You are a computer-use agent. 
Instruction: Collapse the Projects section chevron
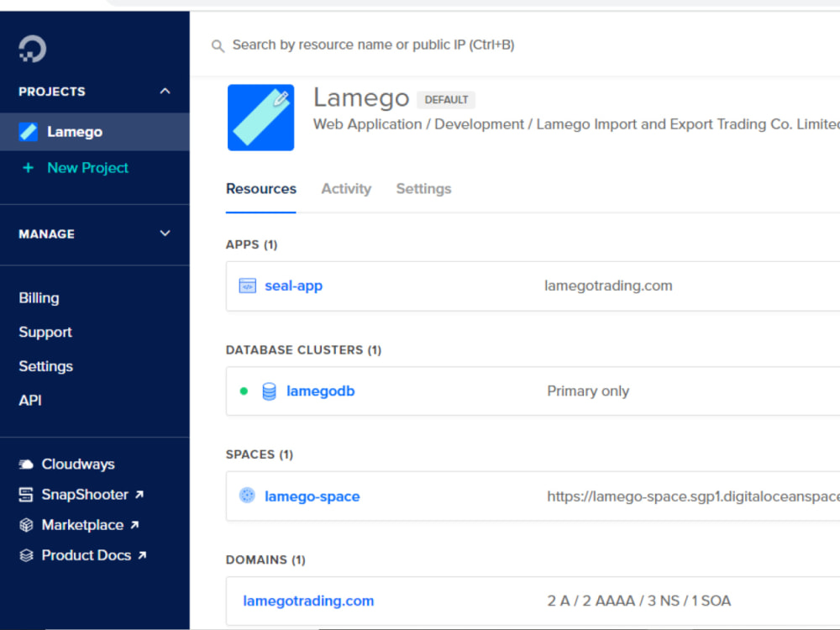[x=165, y=91]
